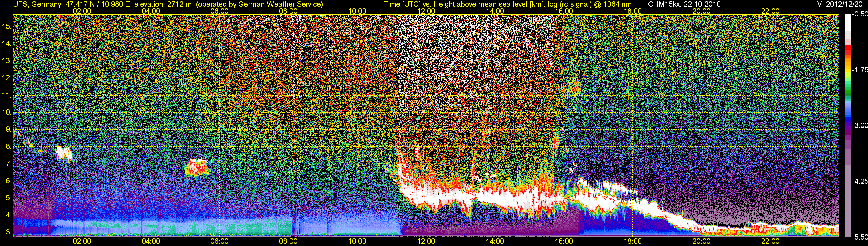The width and height of the screenshot is (868, 246).
Task: Click the 02:00 label on top time axis
Action: click(82, 11)
